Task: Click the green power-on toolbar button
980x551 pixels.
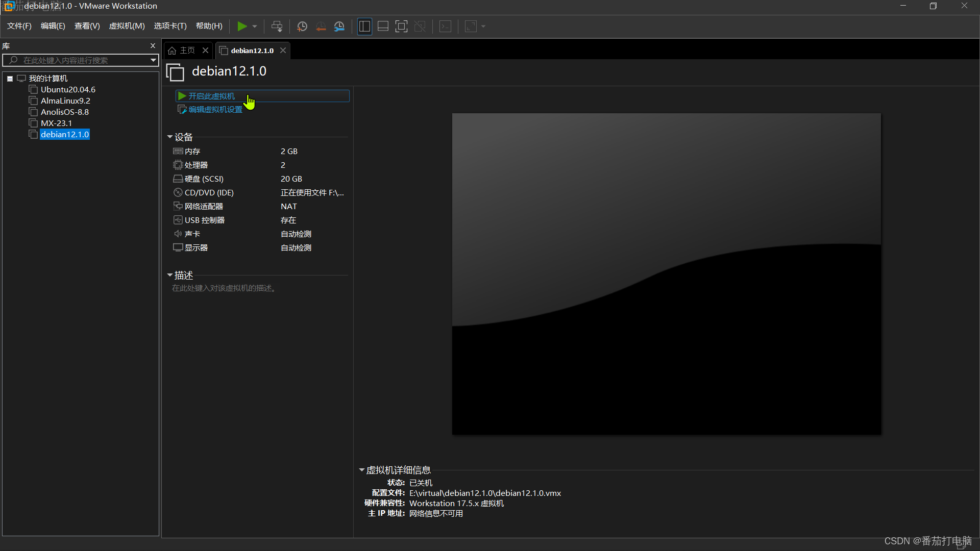Action: click(x=242, y=26)
